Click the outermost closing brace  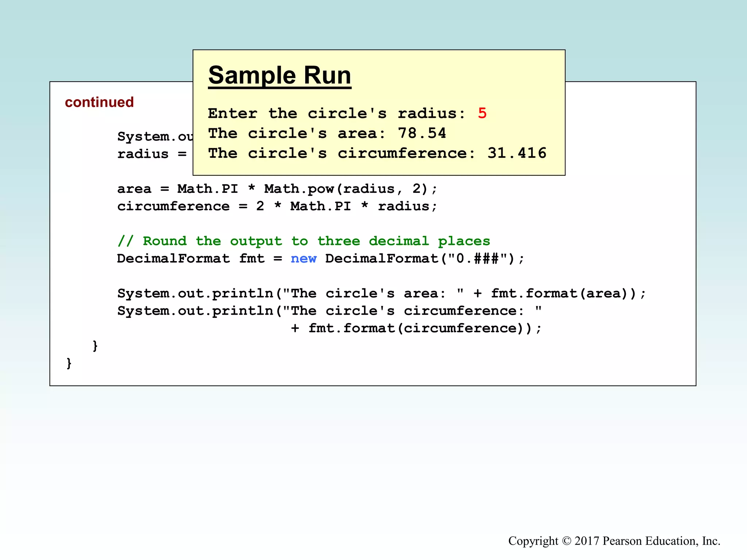tap(69, 363)
